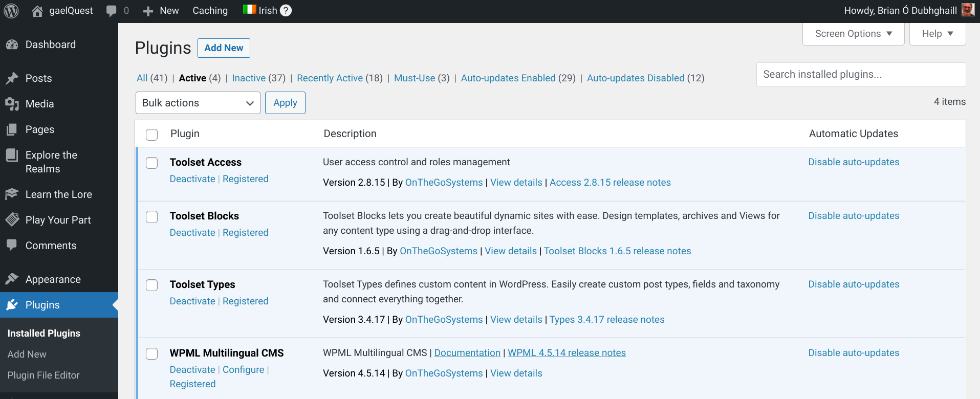Click the Pages icon in sidebar

(12, 129)
